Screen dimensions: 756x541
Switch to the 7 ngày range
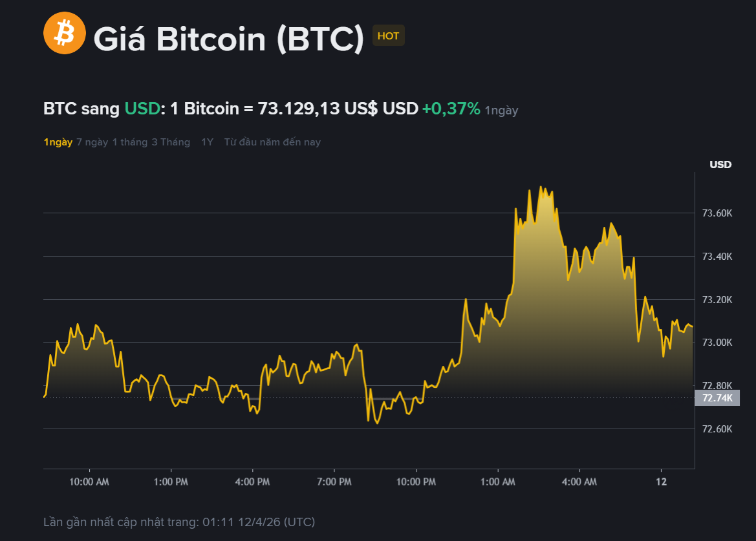click(92, 142)
